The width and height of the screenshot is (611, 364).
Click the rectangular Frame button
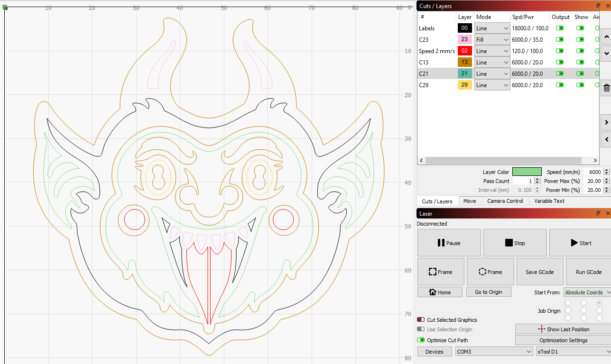[x=441, y=272]
